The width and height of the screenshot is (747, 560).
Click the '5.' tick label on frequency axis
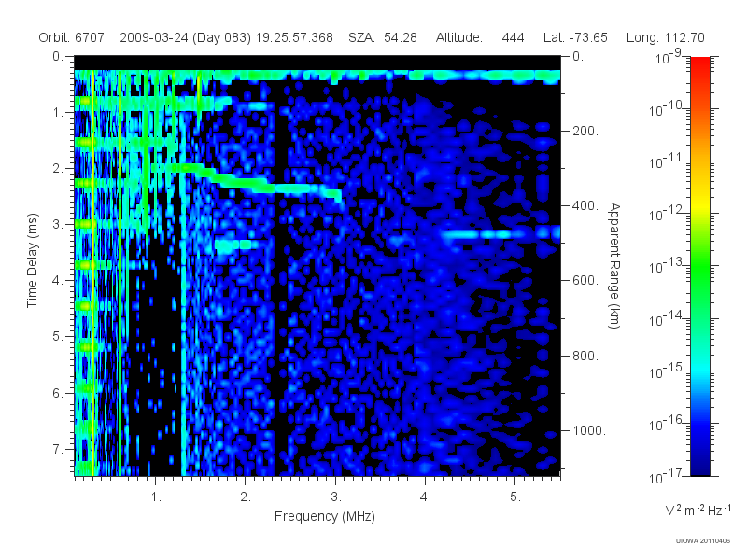515,497
